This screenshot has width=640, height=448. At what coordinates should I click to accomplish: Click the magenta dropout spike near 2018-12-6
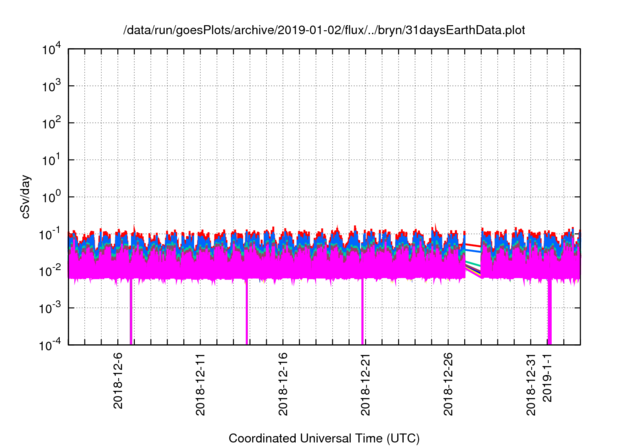point(131,312)
